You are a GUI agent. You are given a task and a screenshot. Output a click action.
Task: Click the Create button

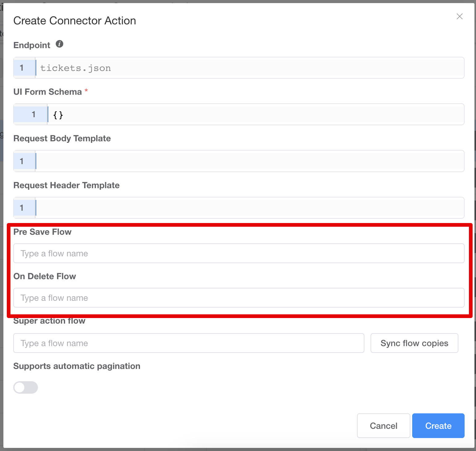point(438,426)
